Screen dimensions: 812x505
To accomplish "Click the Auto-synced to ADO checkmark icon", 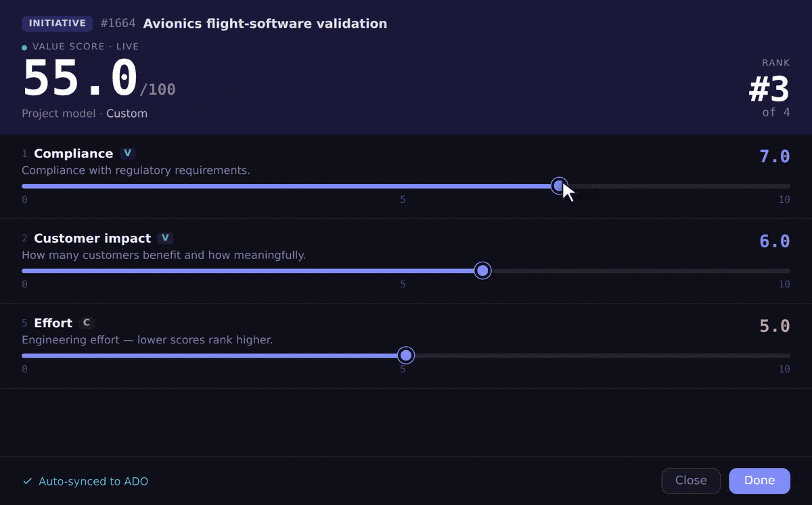I will 28,481.
